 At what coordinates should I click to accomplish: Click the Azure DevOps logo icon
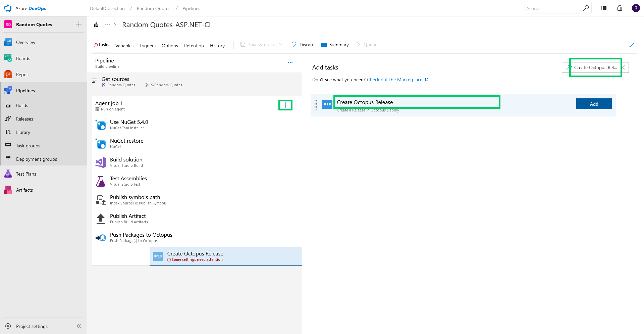tap(8, 8)
